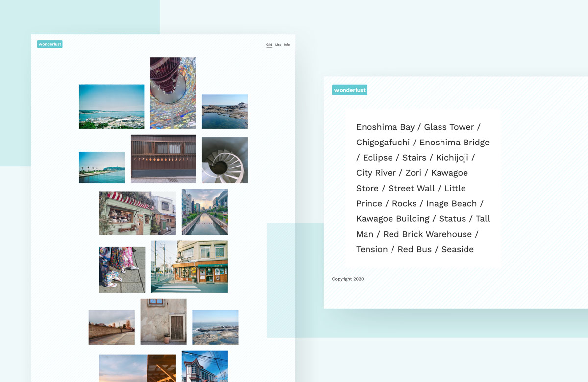The width and height of the screenshot is (588, 382).
Task: Click the Copyright 2020 footer text
Action: (347, 279)
